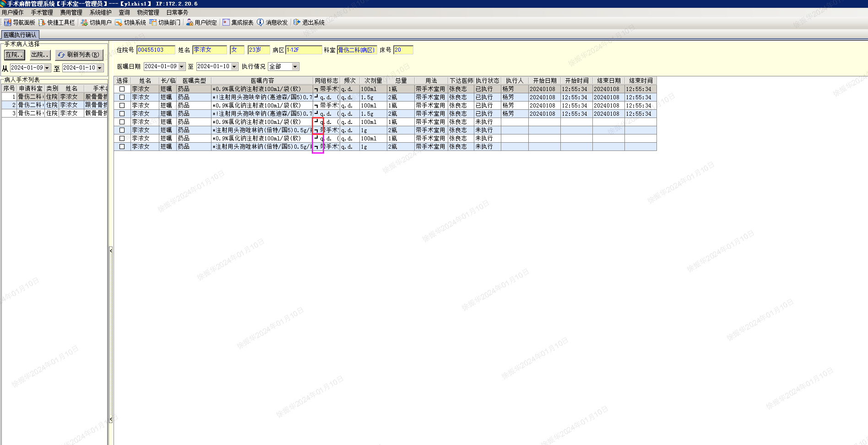868x445 pixels.
Task: Click the 执行人 column header
Action: pos(515,81)
